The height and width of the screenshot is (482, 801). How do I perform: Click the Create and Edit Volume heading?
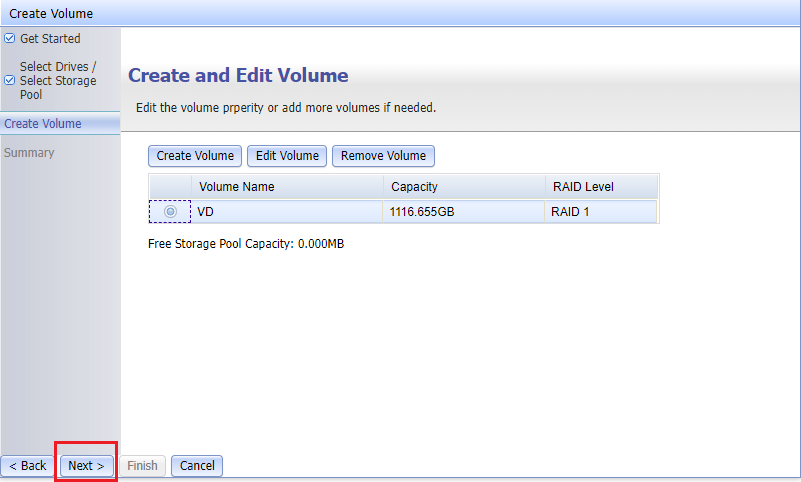click(238, 76)
